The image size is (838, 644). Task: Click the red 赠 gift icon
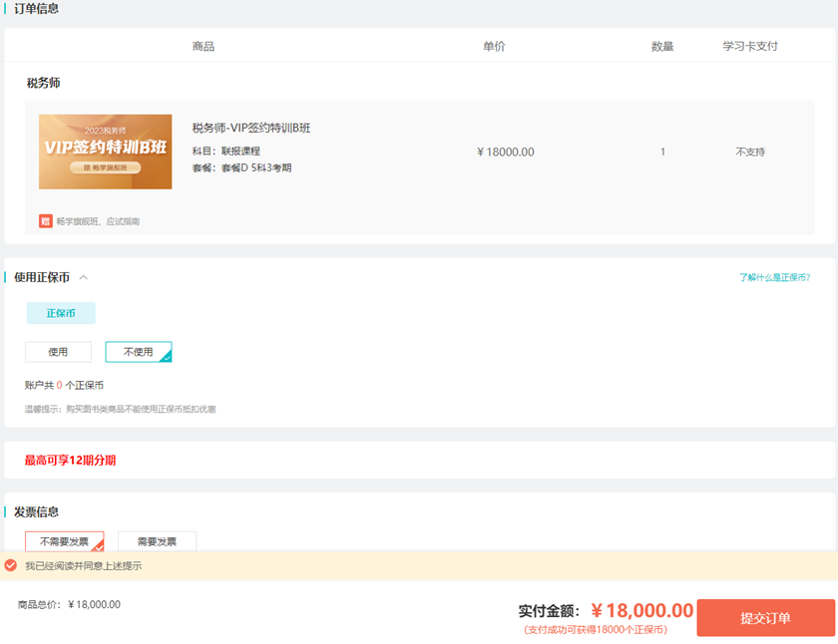[x=46, y=221]
